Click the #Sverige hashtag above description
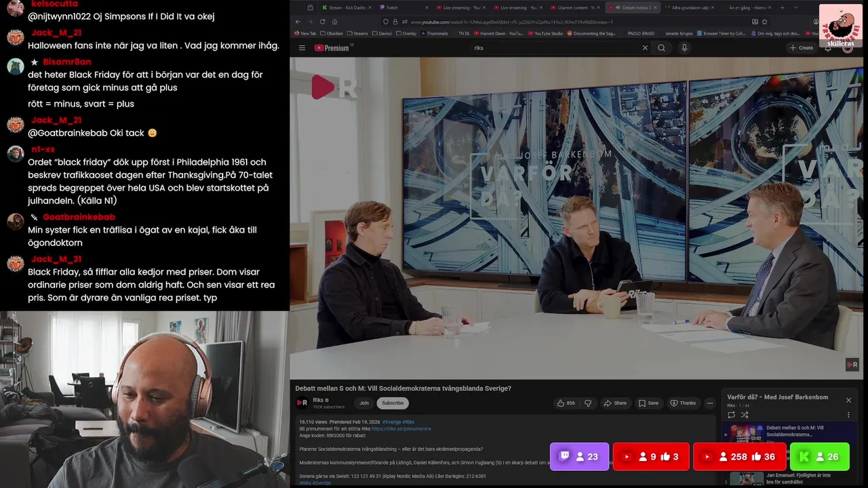This screenshot has width=868, height=488. click(x=391, y=422)
